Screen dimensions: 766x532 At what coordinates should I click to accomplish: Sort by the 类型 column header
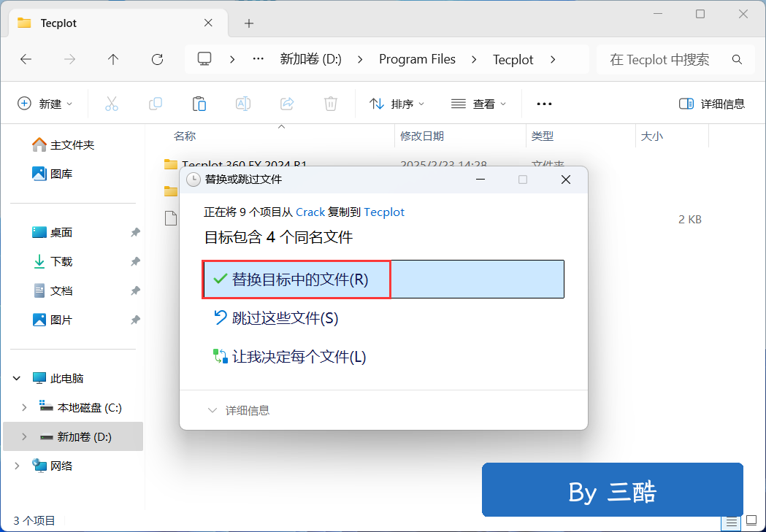[x=543, y=136]
